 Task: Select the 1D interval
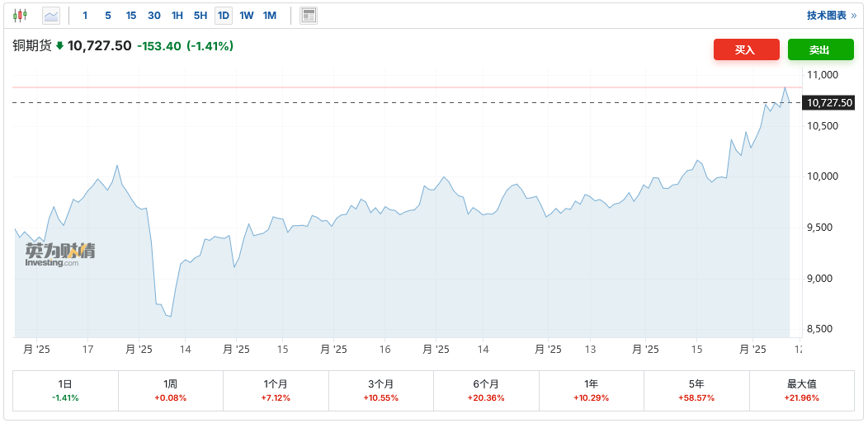pos(223,16)
